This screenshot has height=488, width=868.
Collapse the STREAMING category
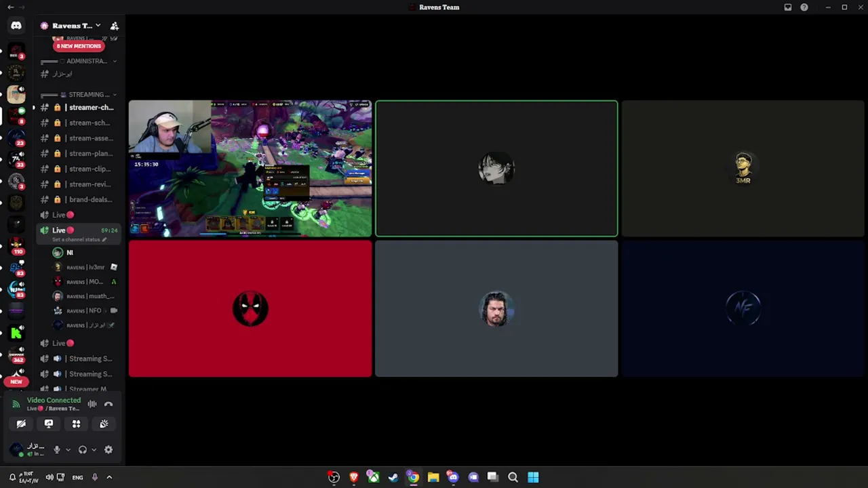pos(79,94)
